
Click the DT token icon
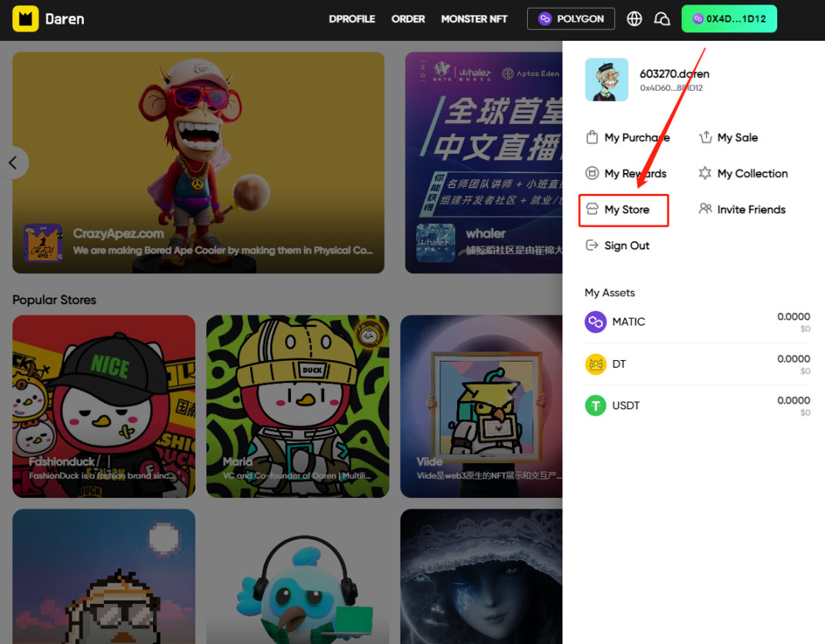coord(596,364)
